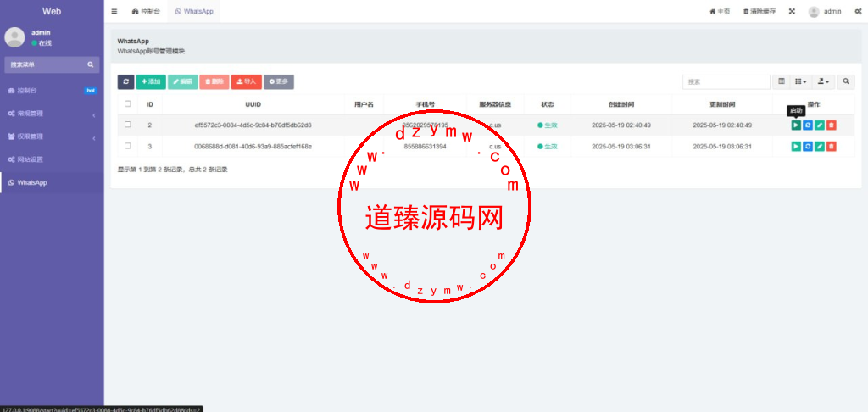Clear cache via 清除缓存

coord(759,11)
